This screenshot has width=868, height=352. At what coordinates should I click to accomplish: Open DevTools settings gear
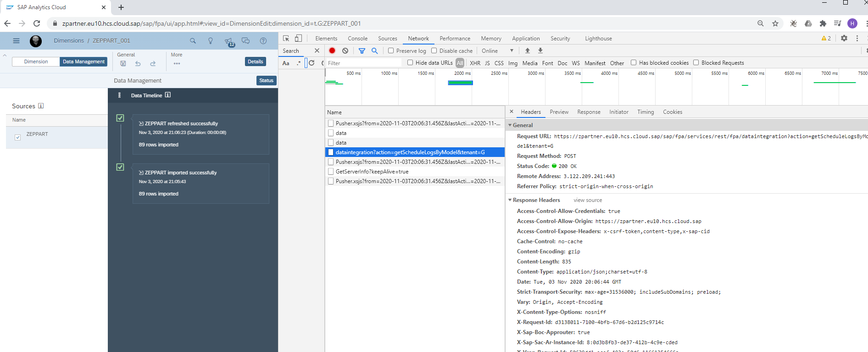tap(844, 39)
